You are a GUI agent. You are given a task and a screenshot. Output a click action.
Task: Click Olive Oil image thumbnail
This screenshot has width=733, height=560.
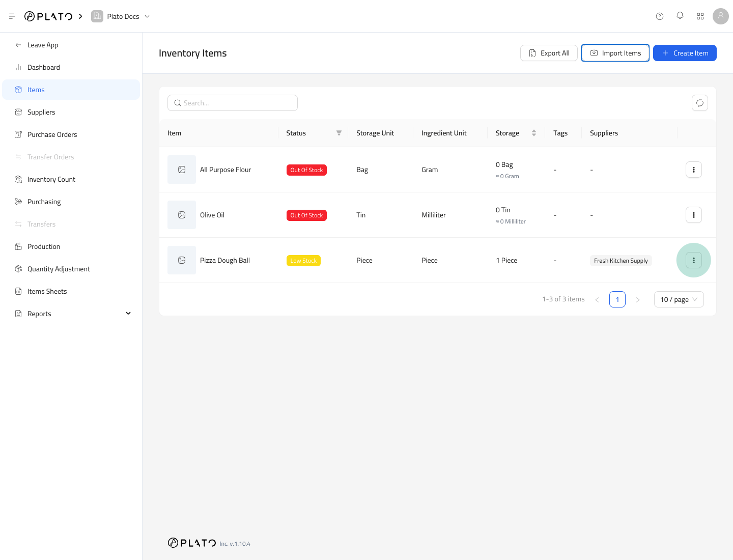pos(182,215)
